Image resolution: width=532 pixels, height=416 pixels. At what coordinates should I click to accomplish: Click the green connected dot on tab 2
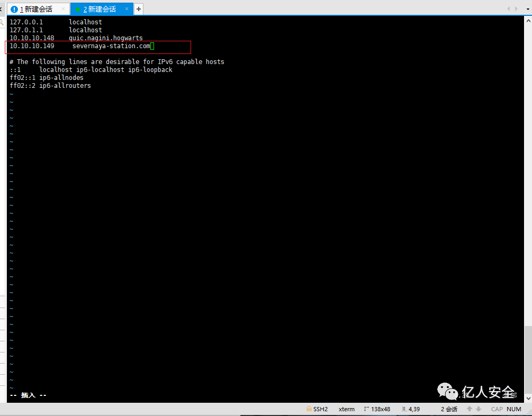coord(78,10)
